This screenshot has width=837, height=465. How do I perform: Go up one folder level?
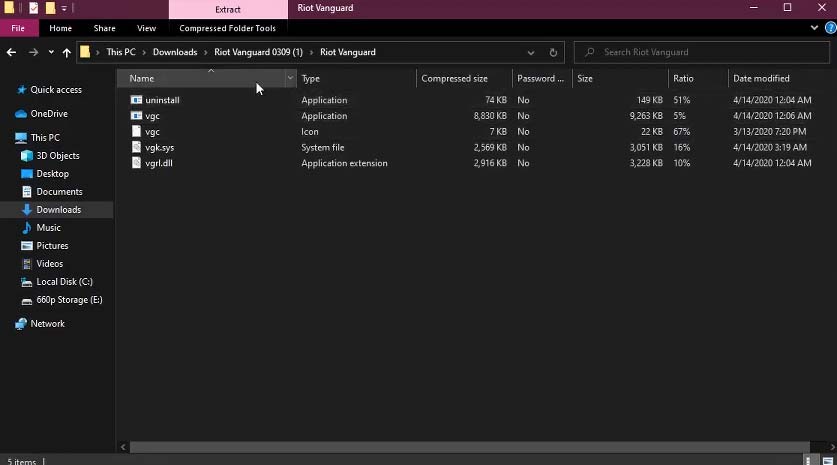tap(67, 52)
